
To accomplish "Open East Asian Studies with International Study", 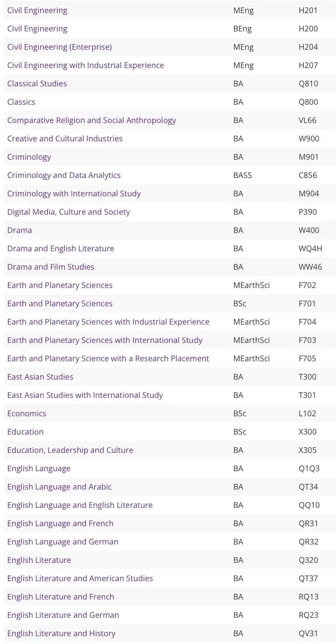I will click(x=85, y=395).
